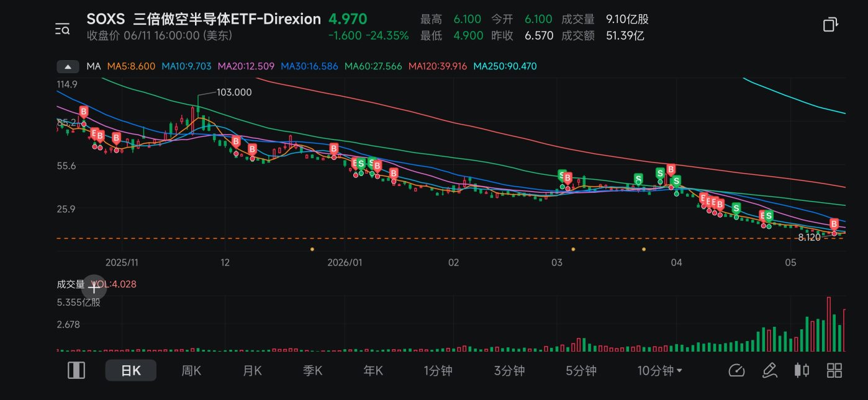Toggle the split panel layout icon
This screenshot has height=400, width=868.
click(76, 370)
